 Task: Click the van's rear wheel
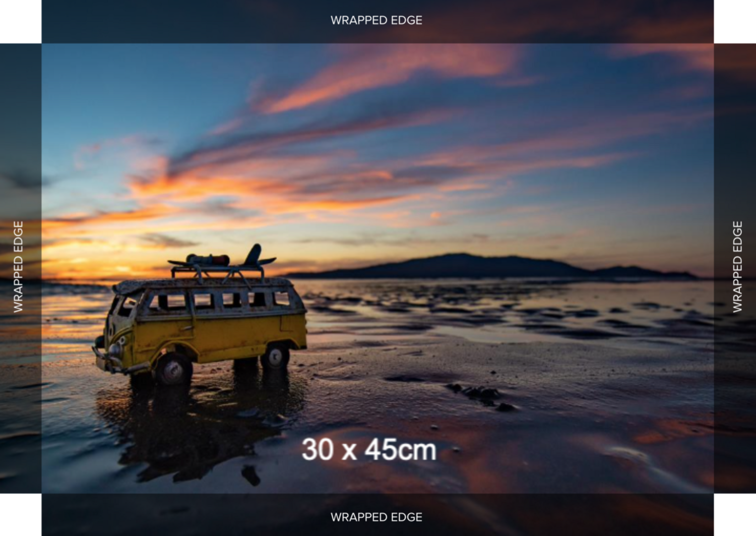tap(275, 356)
